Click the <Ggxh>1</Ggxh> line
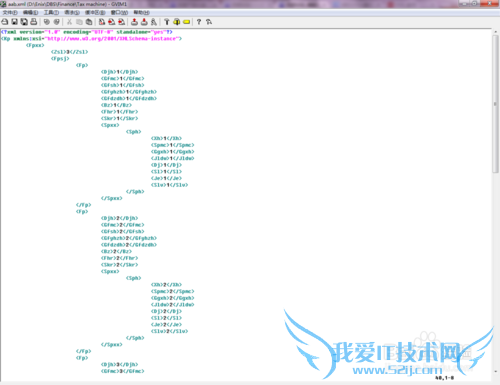The height and width of the screenshot is (385, 500). coord(172,152)
